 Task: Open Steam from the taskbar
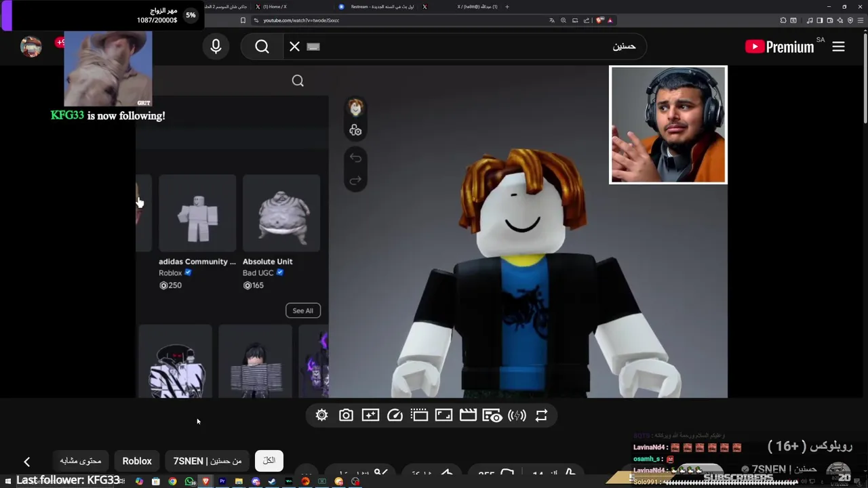272,481
